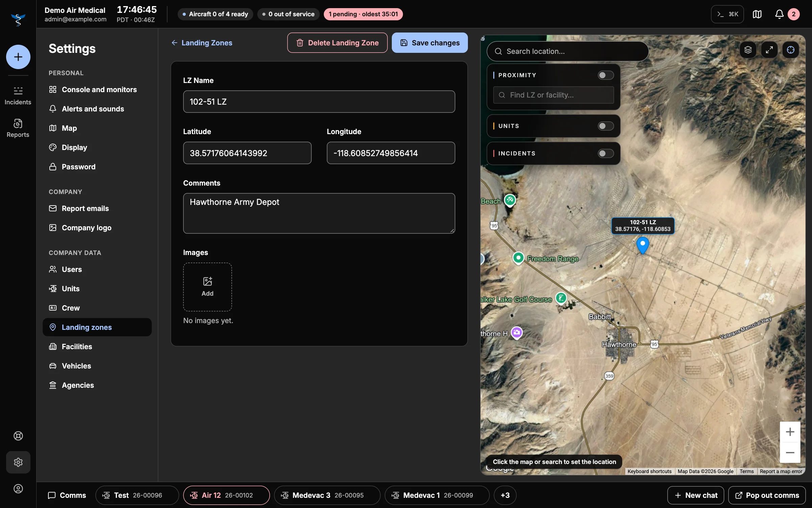812x508 pixels.
Task: Open notifications bell icon
Action: coord(780,14)
